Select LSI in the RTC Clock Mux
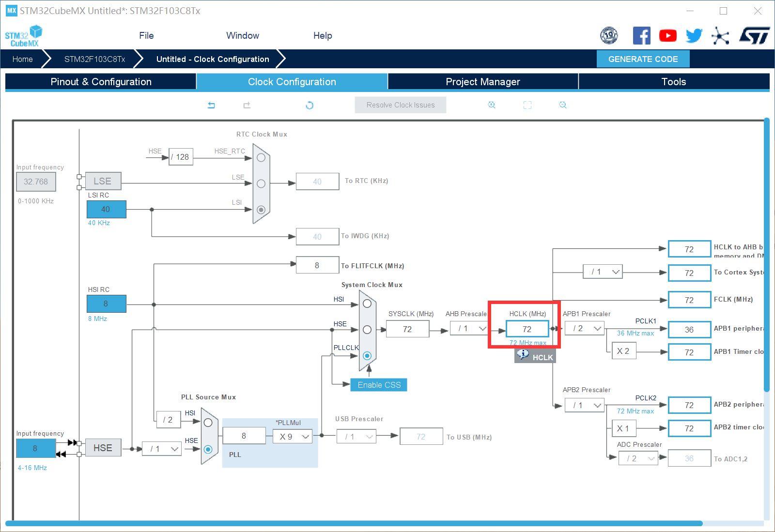This screenshot has height=532, width=775. coord(261,210)
